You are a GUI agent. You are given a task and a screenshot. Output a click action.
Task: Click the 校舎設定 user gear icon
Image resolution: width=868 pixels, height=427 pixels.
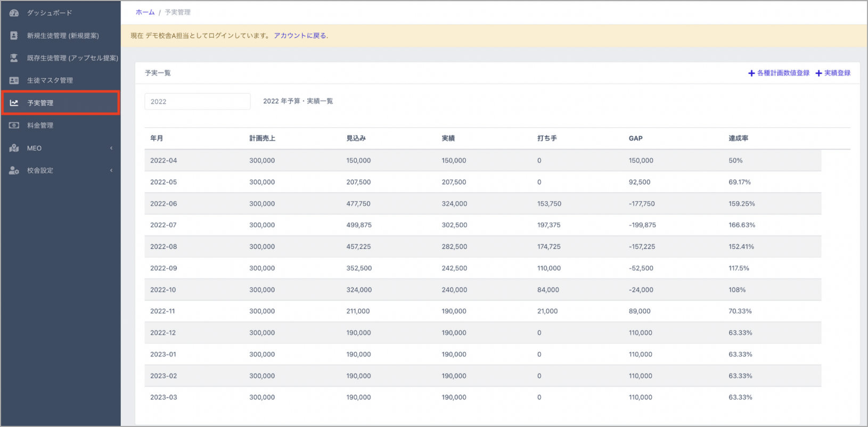[14, 170]
